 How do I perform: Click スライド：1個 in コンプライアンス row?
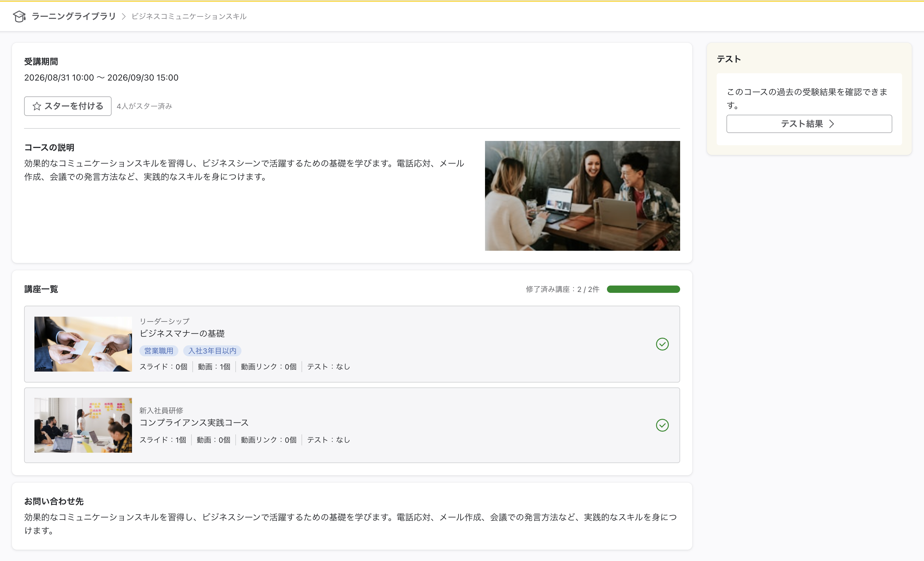point(163,440)
